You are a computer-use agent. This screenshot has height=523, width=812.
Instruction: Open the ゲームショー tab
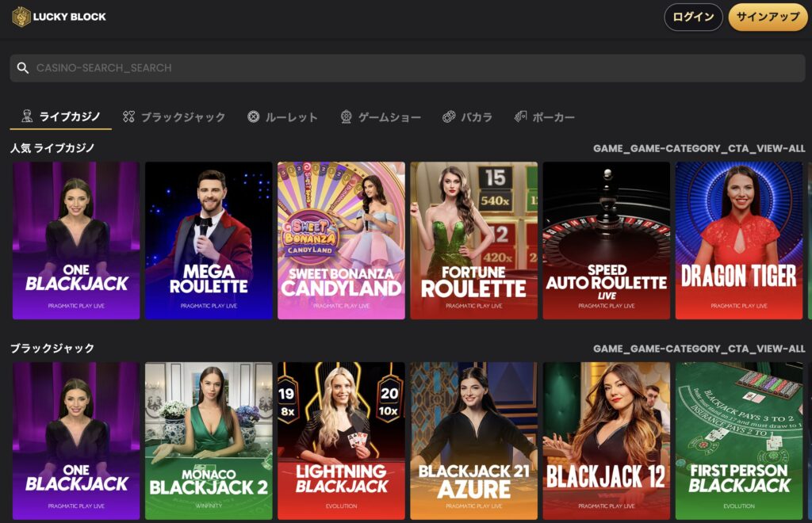381,117
